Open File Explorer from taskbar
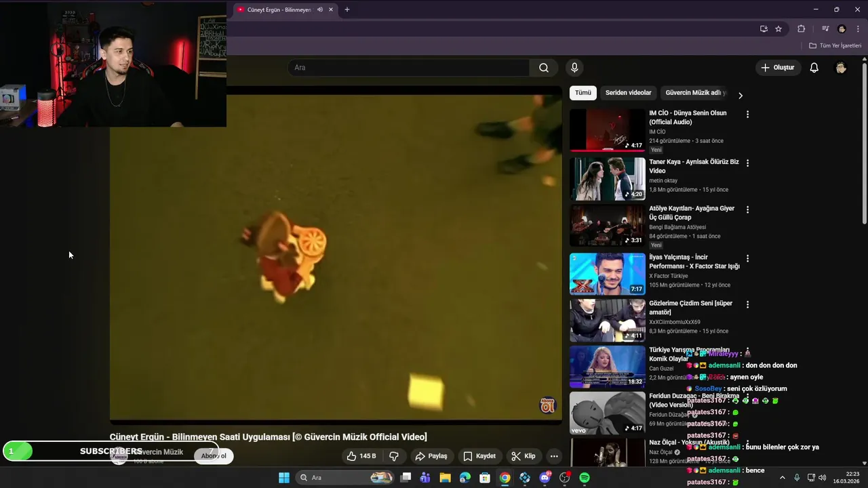The width and height of the screenshot is (868, 488). (x=445, y=478)
